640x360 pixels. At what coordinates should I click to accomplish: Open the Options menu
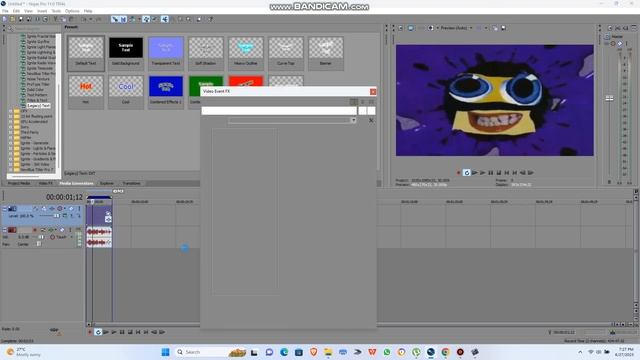(x=72, y=11)
